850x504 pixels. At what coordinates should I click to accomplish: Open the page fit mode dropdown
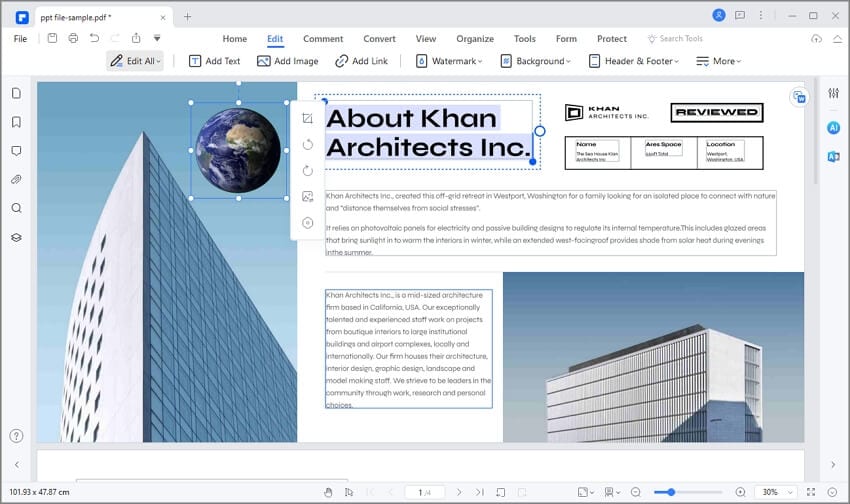coord(585,492)
